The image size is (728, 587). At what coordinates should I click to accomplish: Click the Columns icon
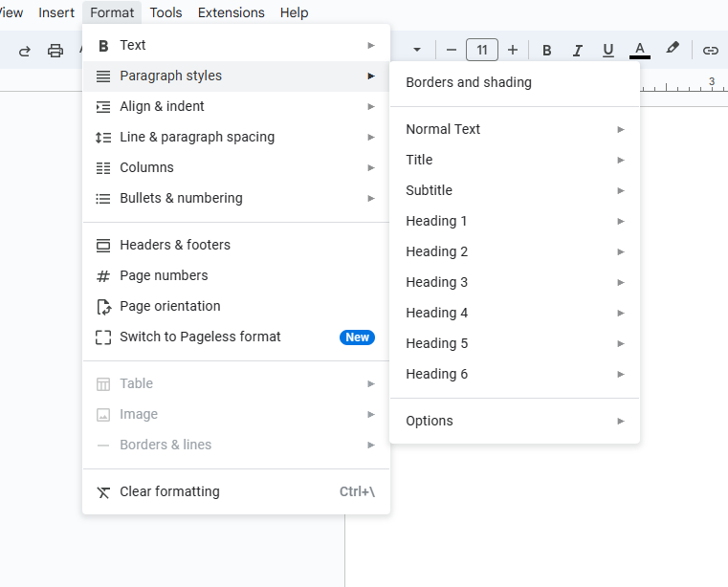(103, 168)
